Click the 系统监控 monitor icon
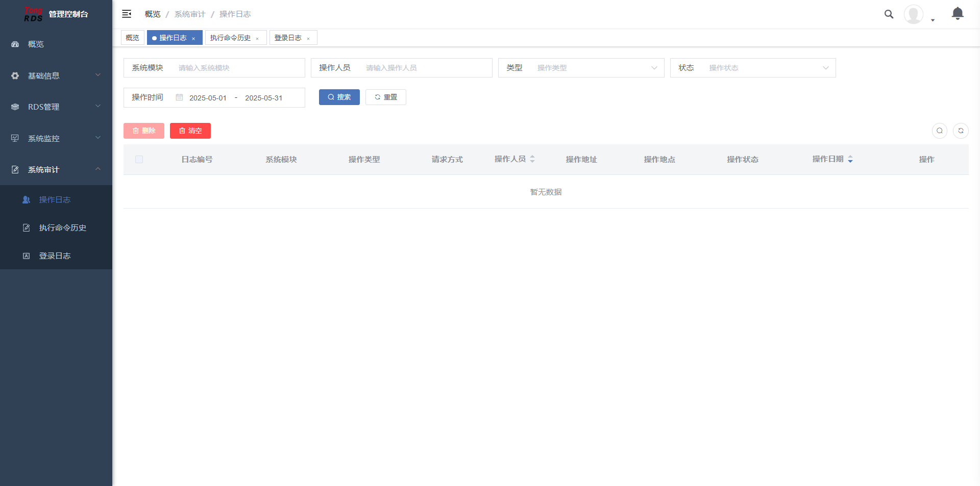Viewport: 980px width, 486px height. click(15, 138)
